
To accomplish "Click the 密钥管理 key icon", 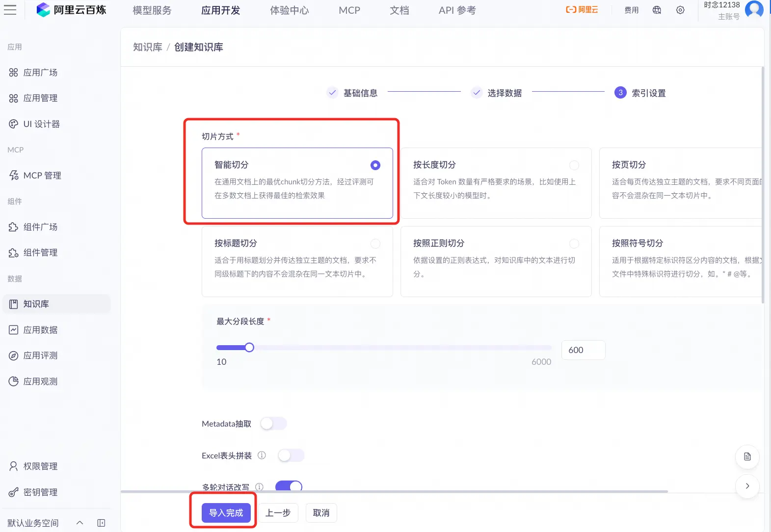I will coord(14,492).
